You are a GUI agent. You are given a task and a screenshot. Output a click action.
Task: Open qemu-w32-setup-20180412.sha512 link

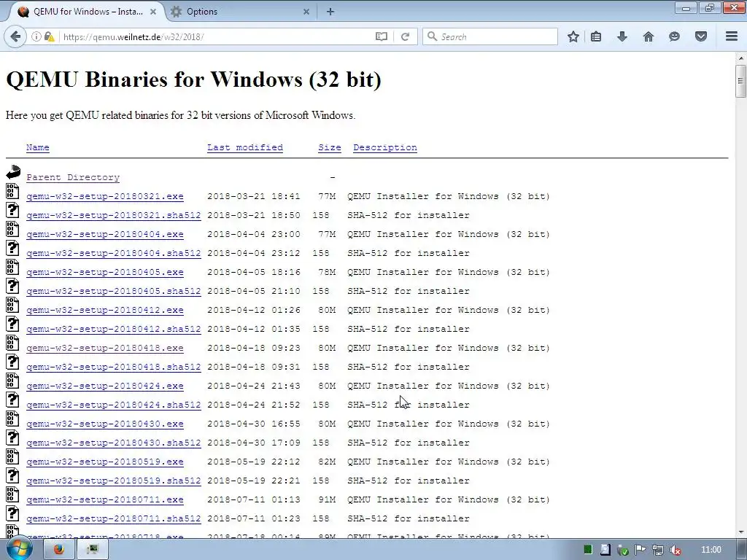click(x=113, y=329)
